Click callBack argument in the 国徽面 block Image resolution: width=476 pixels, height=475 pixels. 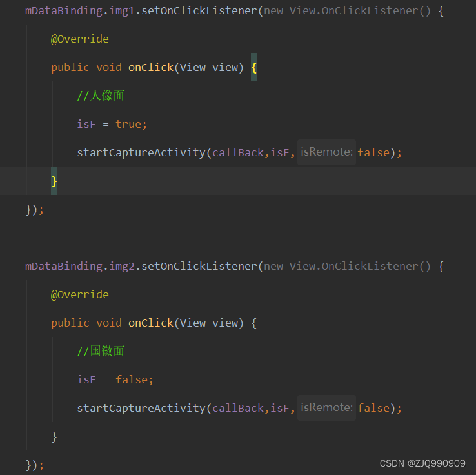(238, 408)
